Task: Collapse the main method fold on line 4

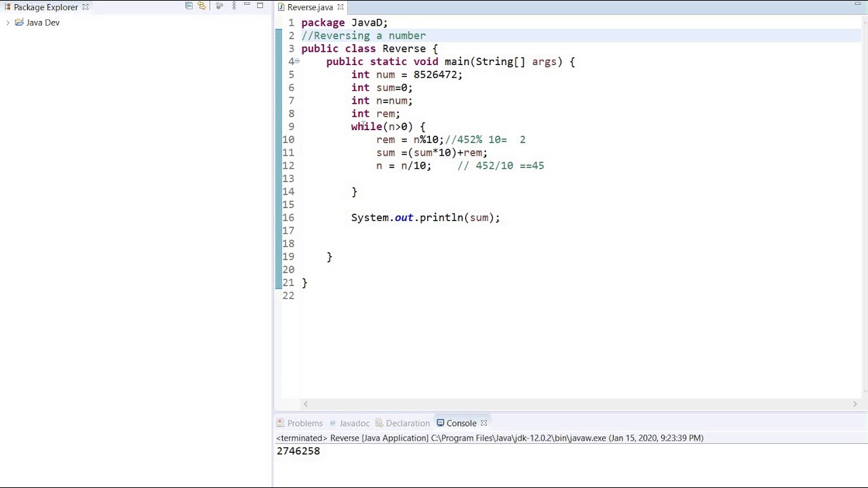Action: (x=297, y=62)
